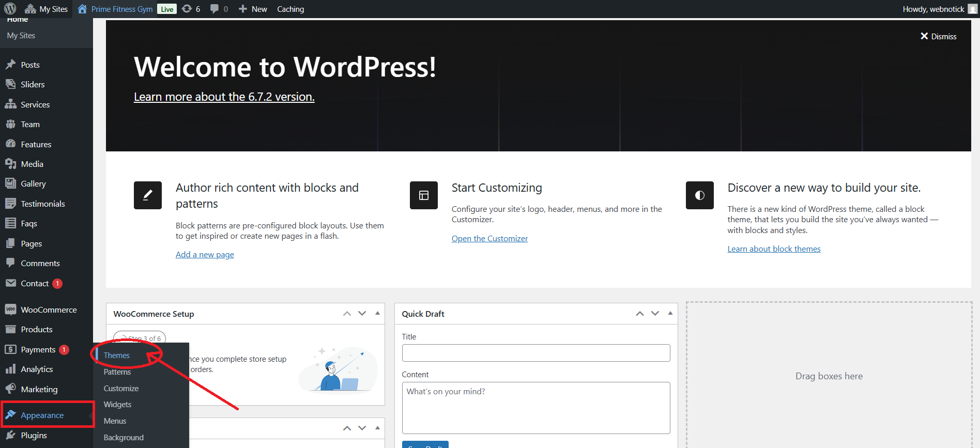This screenshot has height=448, width=980.
Task: Move Quick Draft widget up
Action: tap(640, 314)
